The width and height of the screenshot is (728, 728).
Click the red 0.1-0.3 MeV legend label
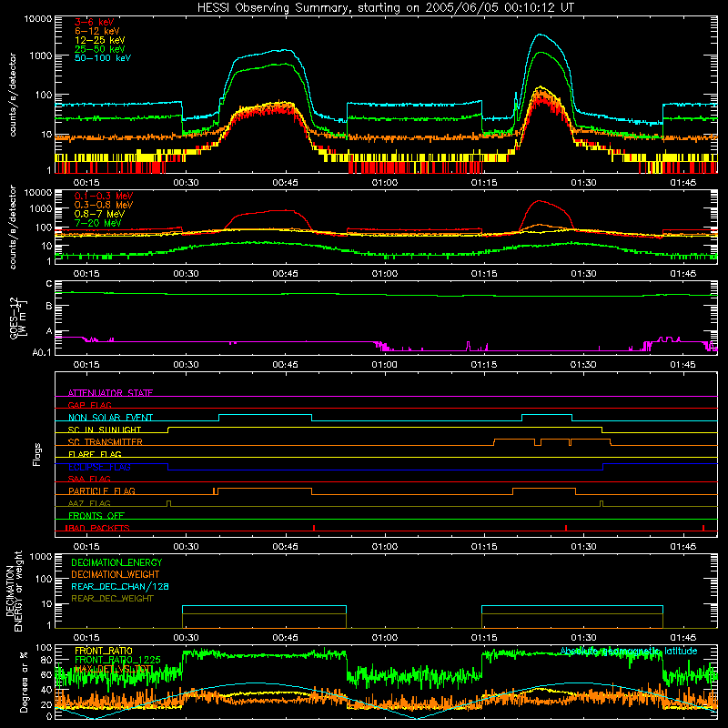tap(104, 196)
